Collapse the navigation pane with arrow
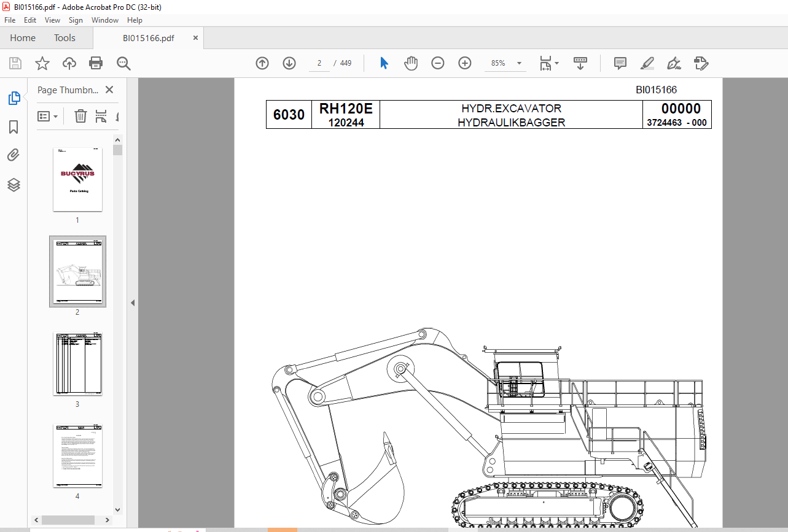Image resolution: width=788 pixels, height=532 pixels. point(132,303)
